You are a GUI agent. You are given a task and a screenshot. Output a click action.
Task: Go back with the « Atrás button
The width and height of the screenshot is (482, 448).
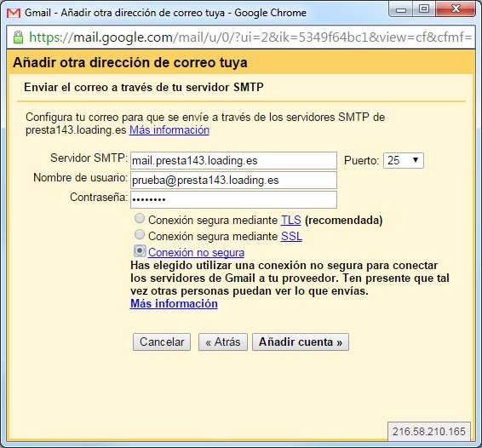coord(223,342)
